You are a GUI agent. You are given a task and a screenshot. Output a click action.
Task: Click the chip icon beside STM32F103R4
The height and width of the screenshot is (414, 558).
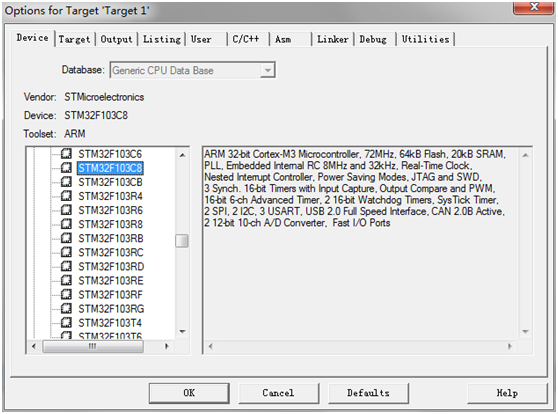(66, 196)
